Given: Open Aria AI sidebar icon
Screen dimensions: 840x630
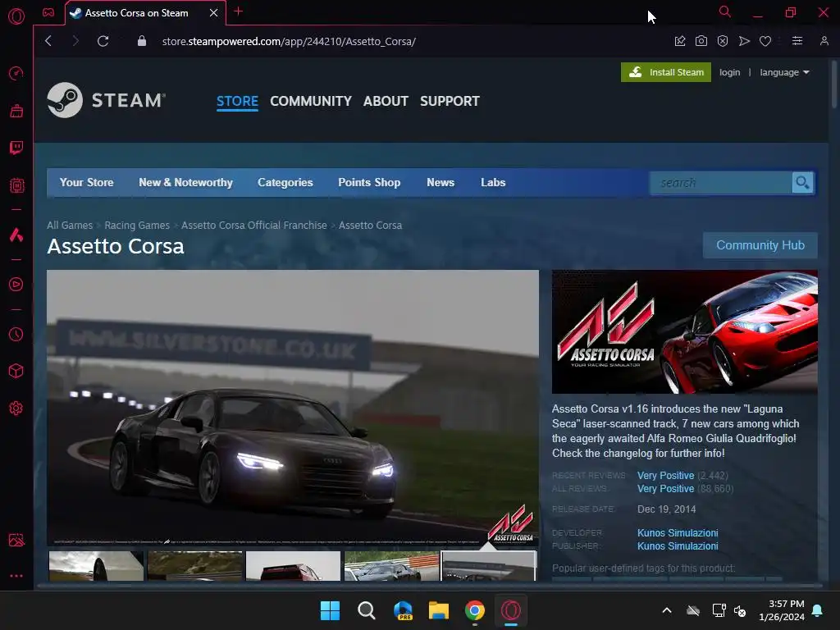Looking at the screenshot, I should 16,235.
